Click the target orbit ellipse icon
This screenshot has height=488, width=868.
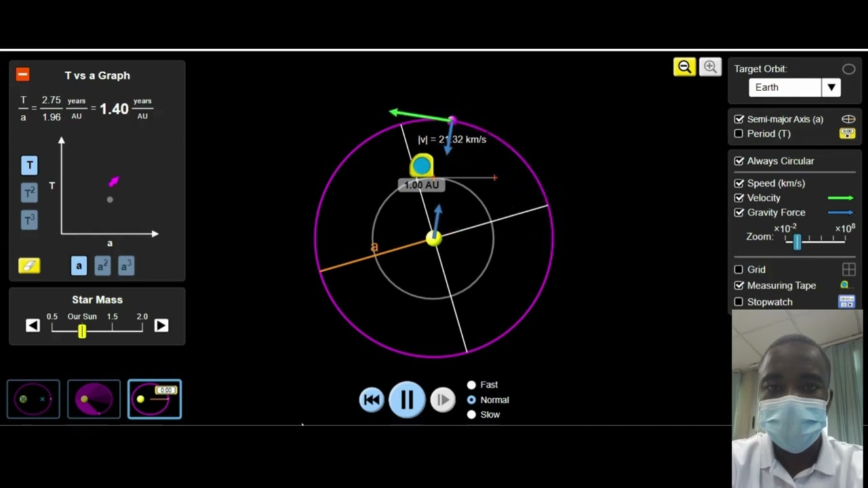(x=848, y=69)
